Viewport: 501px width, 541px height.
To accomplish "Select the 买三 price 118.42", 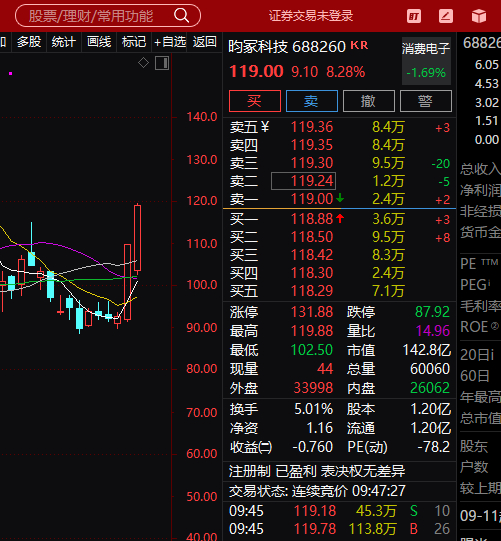I will [x=312, y=255].
